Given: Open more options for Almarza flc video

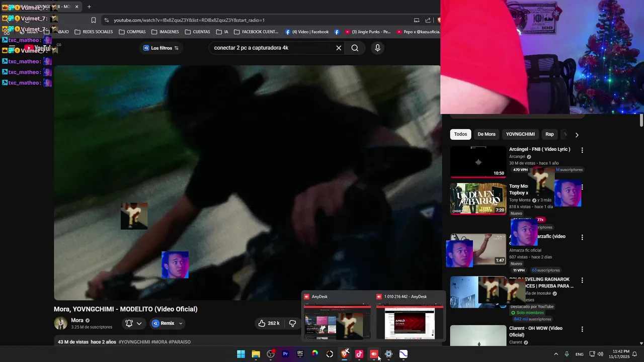Looking at the screenshot, I should click(582, 237).
